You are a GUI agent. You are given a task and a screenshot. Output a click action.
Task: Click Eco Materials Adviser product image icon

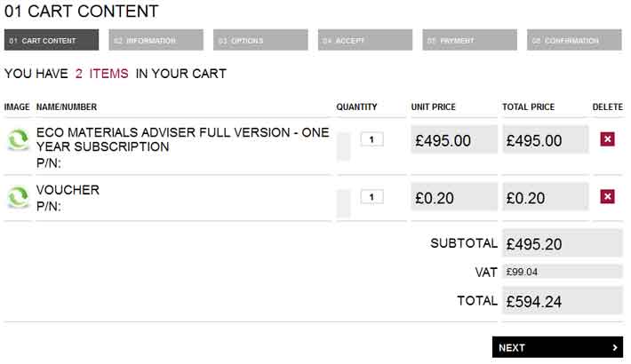click(18, 140)
